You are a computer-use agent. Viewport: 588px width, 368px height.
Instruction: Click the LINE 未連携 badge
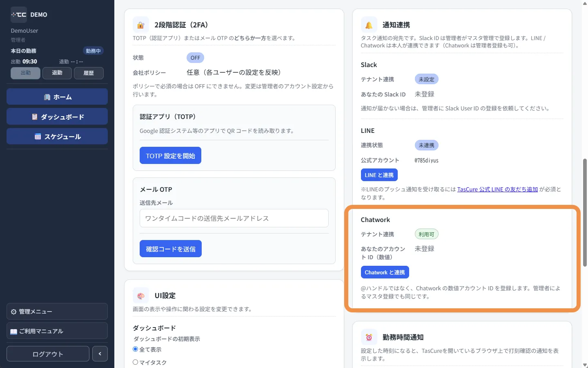pyautogui.click(x=426, y=145)
